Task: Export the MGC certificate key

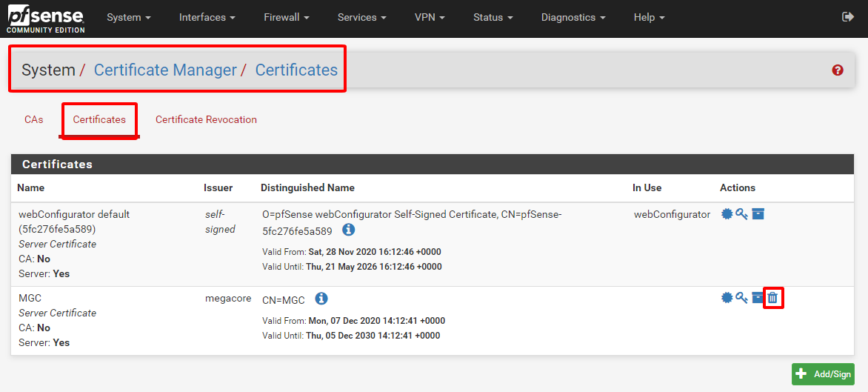Action: 742,298
